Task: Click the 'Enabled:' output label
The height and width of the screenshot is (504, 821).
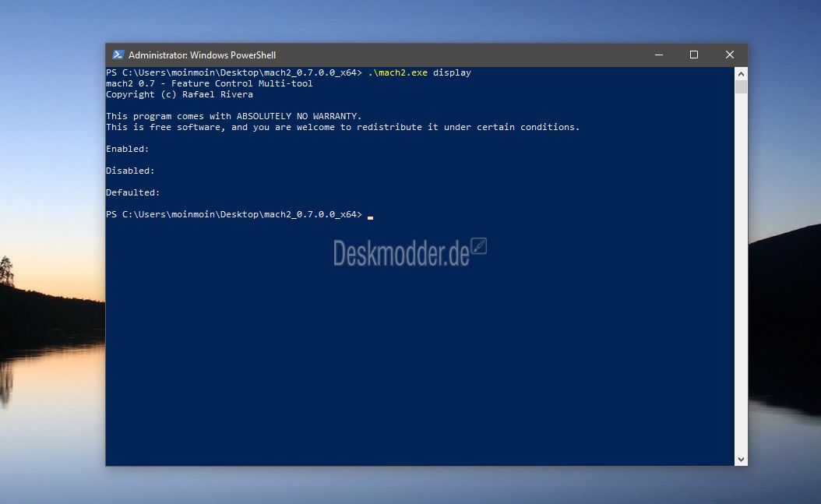Action: (x=127, y=149)
